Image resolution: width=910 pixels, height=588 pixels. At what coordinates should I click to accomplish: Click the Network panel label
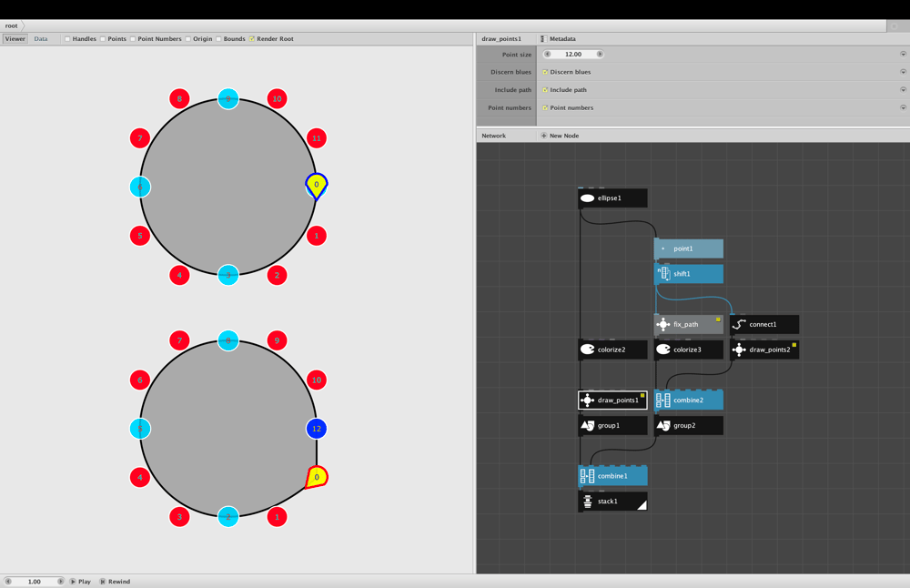(x=494, y=136)
